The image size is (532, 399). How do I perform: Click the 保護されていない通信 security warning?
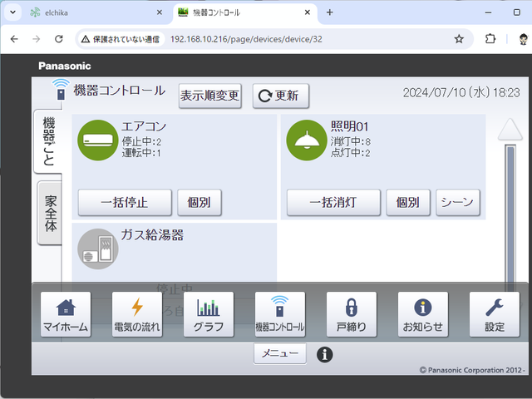pos(121,39)
